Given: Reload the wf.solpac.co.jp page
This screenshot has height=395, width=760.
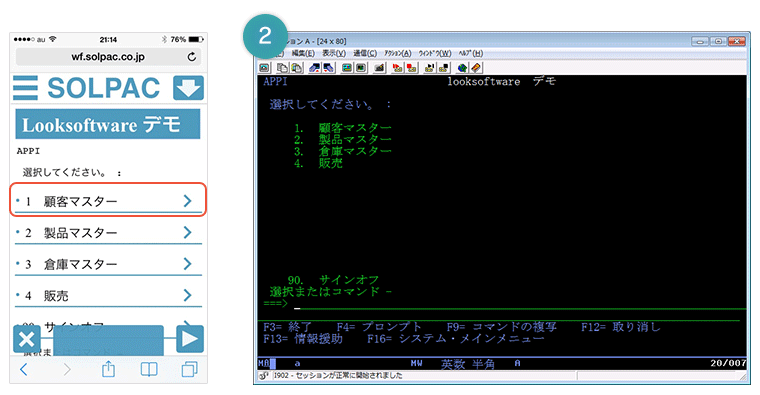Looking at the screenshot, I should click(x=192, y=57).
